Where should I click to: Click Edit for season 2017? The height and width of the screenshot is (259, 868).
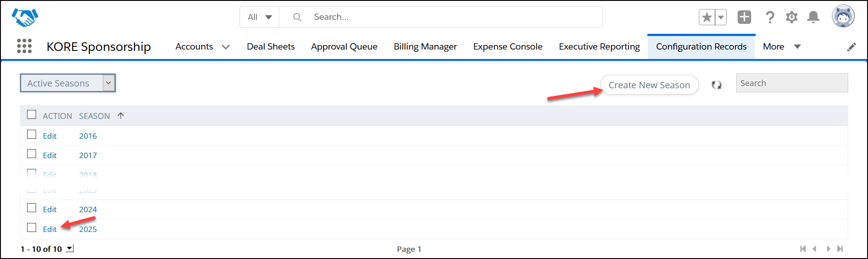pyautogui.click(x=50, y=155)
